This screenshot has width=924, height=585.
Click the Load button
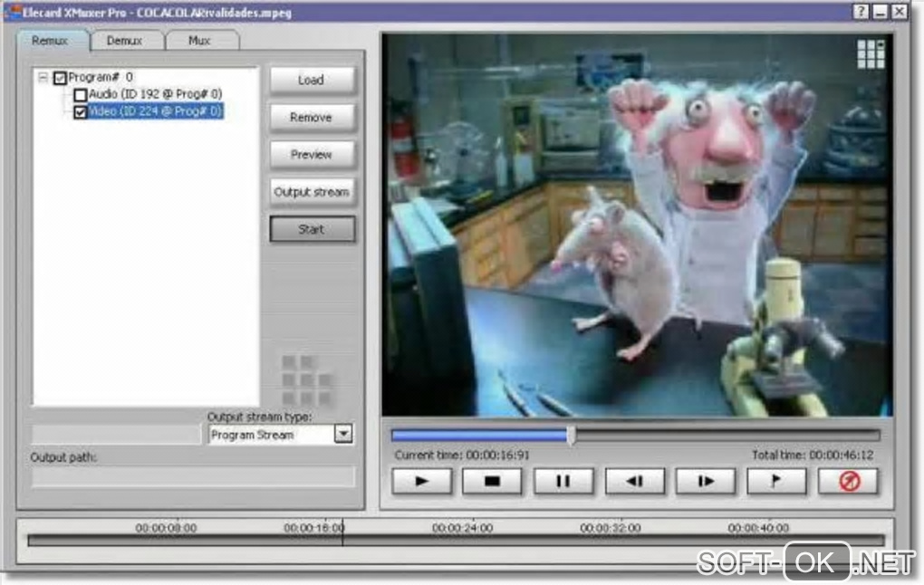[312, 80]
